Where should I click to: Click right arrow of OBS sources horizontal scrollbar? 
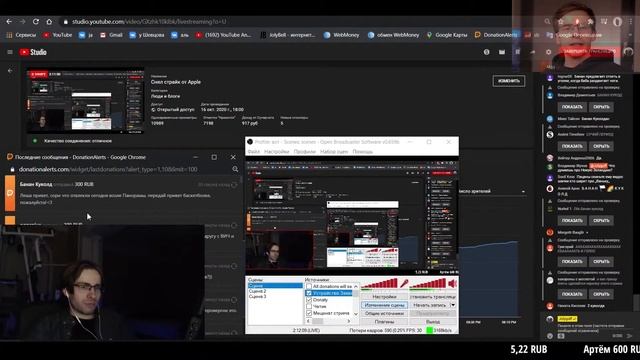click(x=349, y=321)
